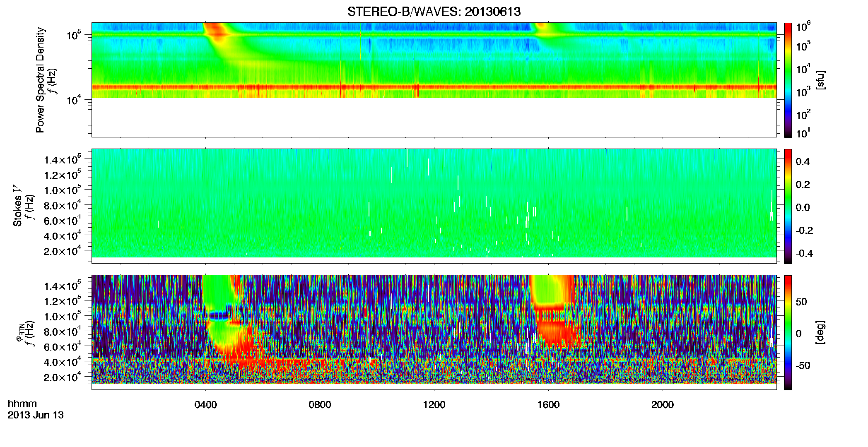The height and width of the screenshot is (447, 868).
Task: Select the φRTN axis label of bottom panel
Action: click(19, 333)
